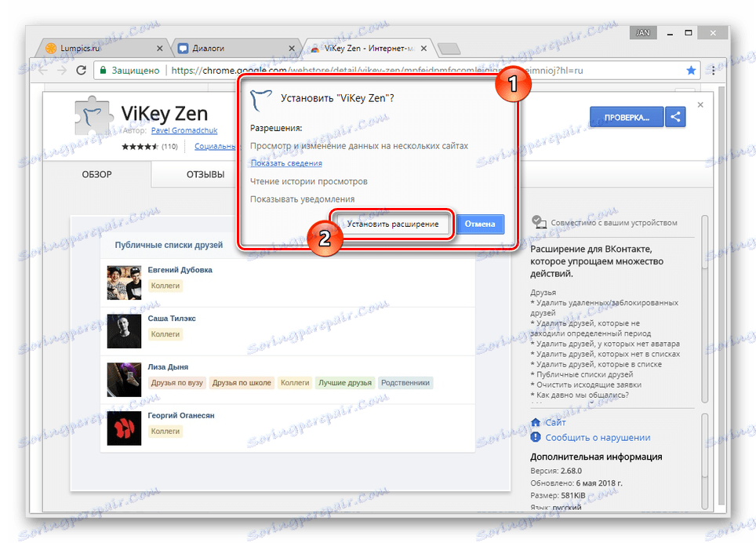Image resolution: width=756 pixels, height=543 pixels.
Task: Click the report abuse exclamation icon
Action: [x=535, y=437]
